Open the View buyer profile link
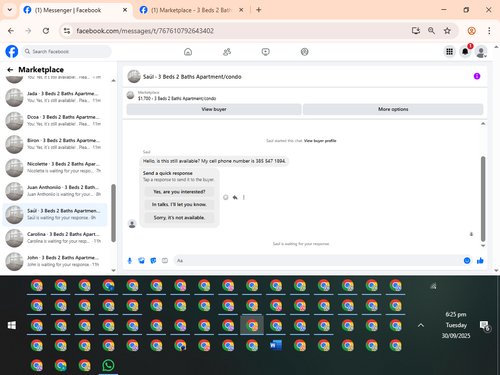500x375 pixels. click(320, 141)
